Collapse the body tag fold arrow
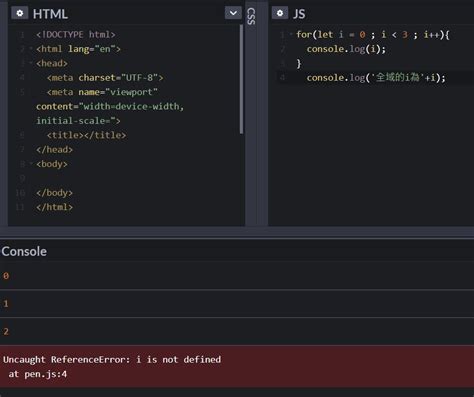 (31, 164)
